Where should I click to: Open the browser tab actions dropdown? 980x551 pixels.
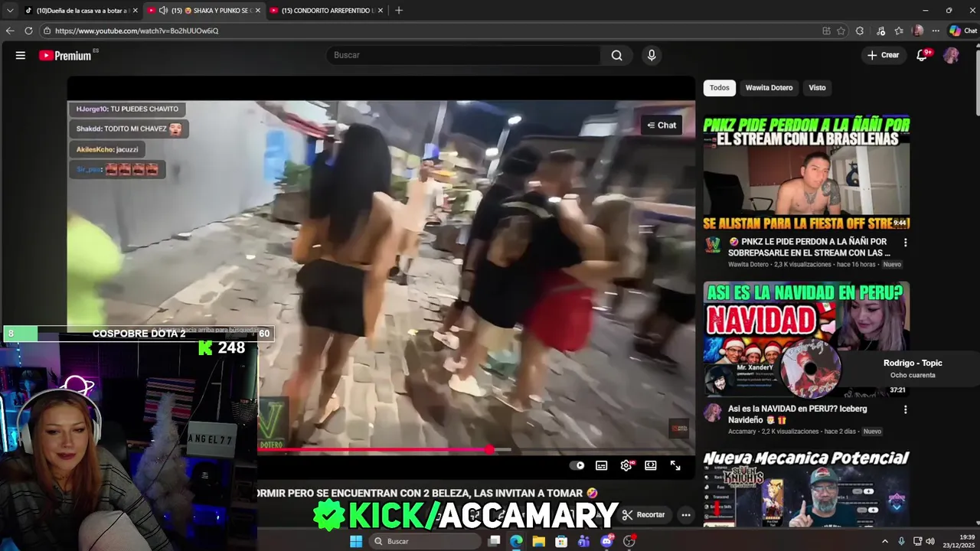(x=9, y=11)
